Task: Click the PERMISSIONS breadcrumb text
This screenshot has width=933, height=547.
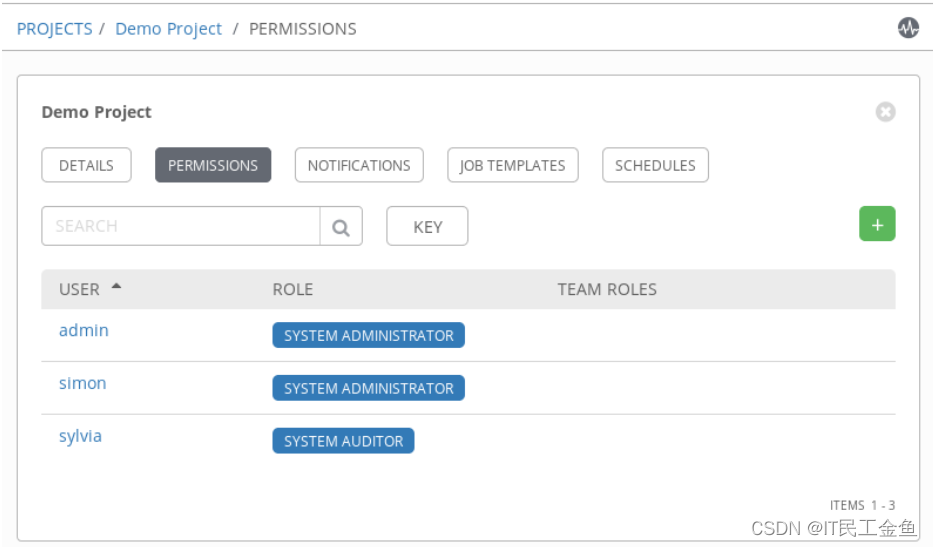Action: click(302, 29)
